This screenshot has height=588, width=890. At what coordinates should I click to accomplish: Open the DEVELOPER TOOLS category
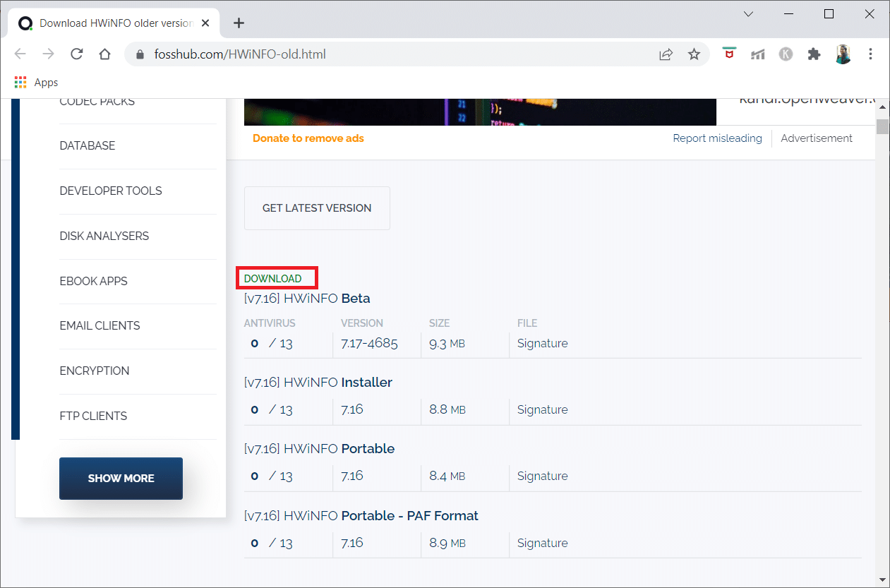[111, 191]
